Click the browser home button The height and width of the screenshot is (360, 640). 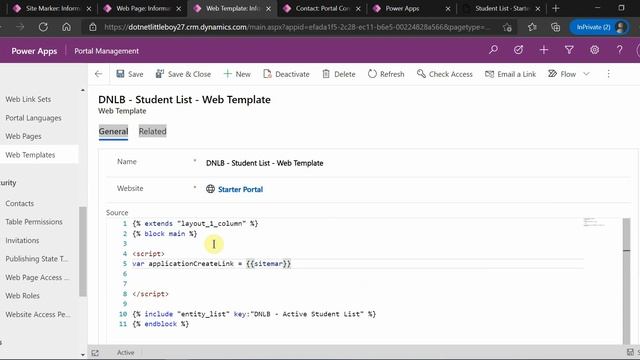(x=66, y=27)
